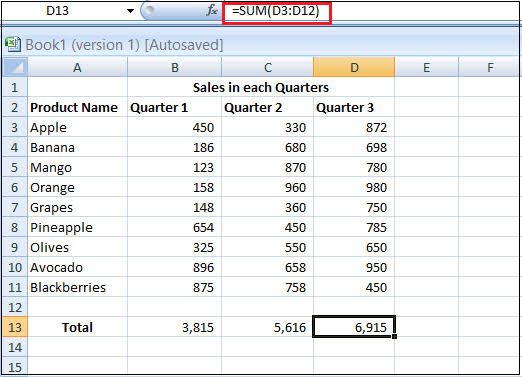
Task: Select highlighted column D header
Action: (354, 67)
